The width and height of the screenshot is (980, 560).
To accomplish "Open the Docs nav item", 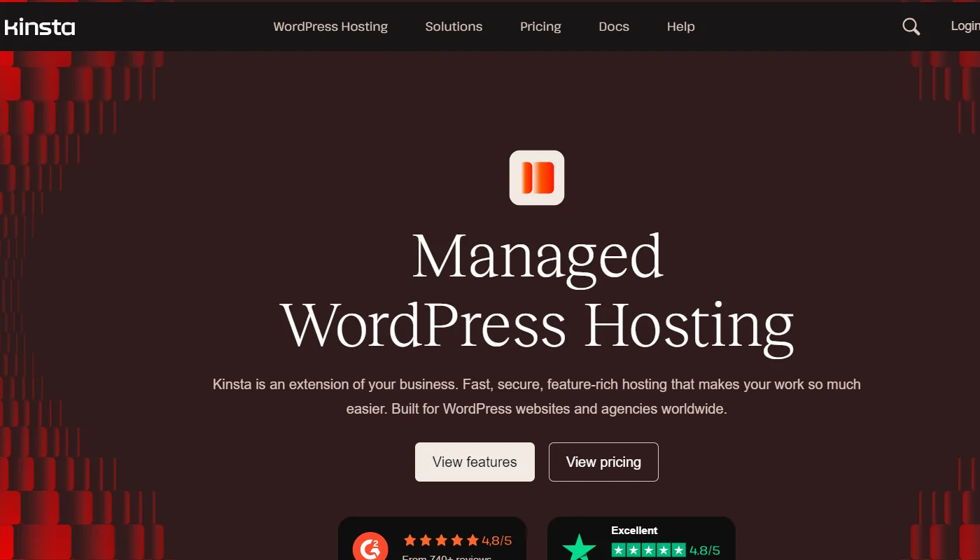I will click(x=614, y=27).
